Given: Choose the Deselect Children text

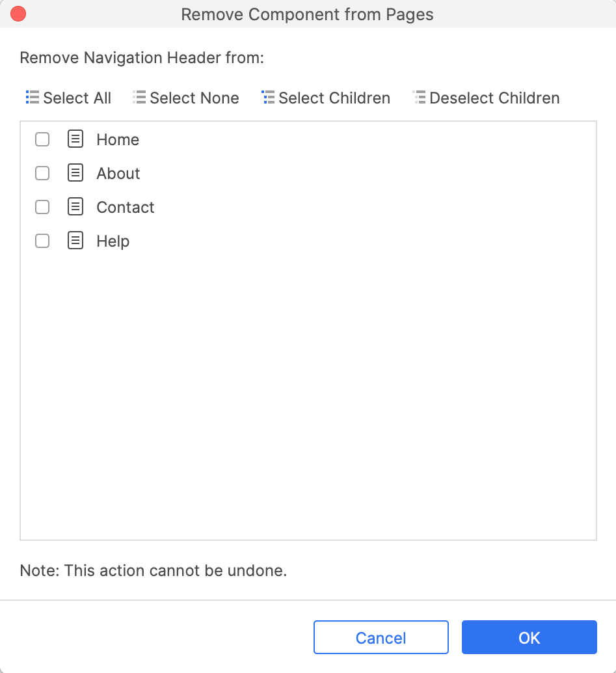Looking at the screenshot, I should (494, 98).
